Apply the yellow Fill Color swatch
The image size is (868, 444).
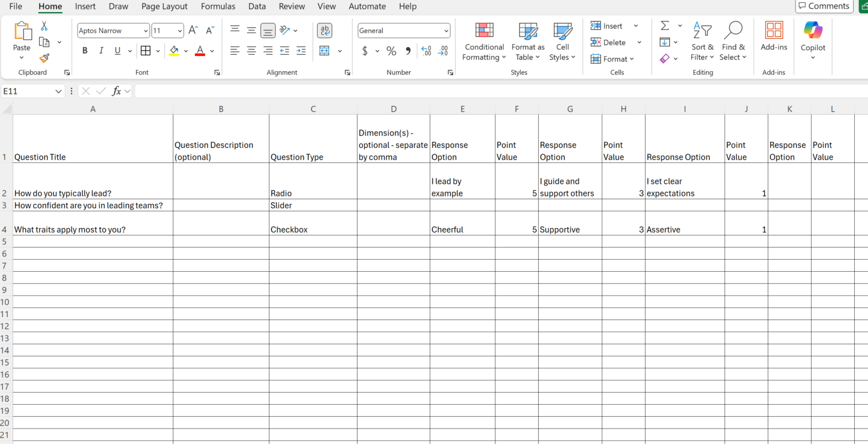click(174, 51)
